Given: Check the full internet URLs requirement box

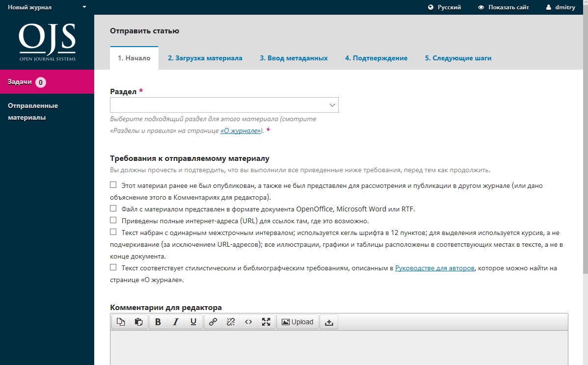Looking at the screenshot, I should pyautogui.click(x=113, y=220).
